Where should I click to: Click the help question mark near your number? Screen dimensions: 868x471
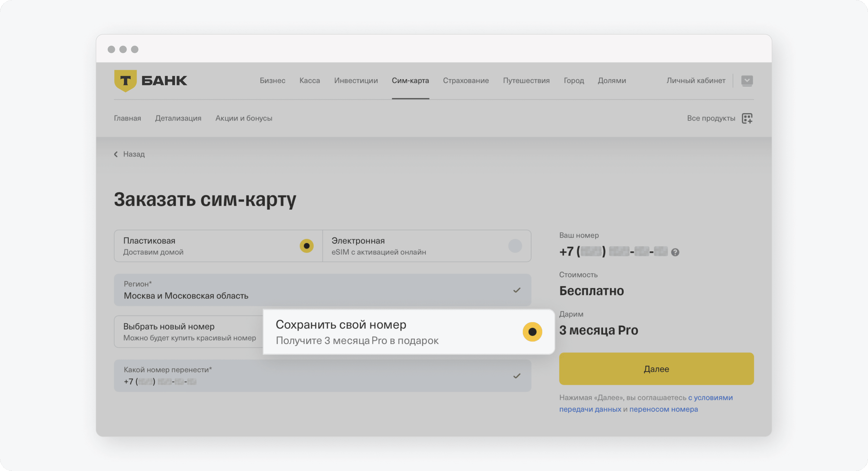tap(675, 252)
